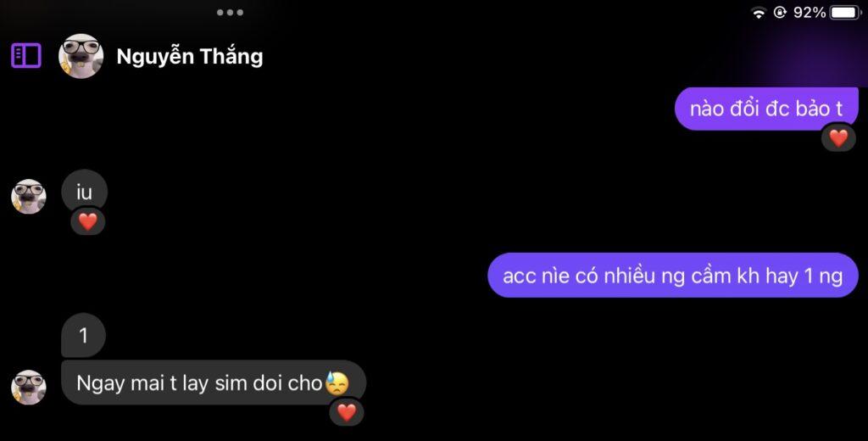The width and height of the screenshot is (868, 441).
Task: Select the "nào đổi đc bảo t" bubble
Action: click(x=766, y=109)
